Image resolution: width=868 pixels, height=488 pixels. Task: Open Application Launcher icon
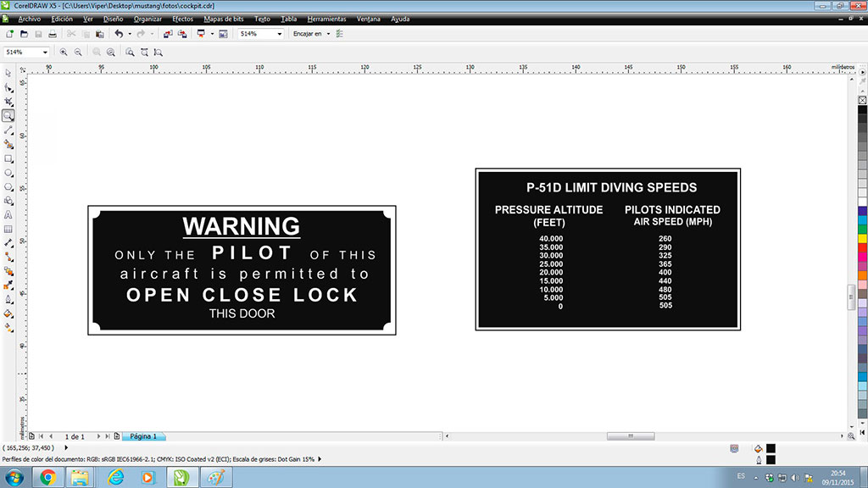[201, 34]
